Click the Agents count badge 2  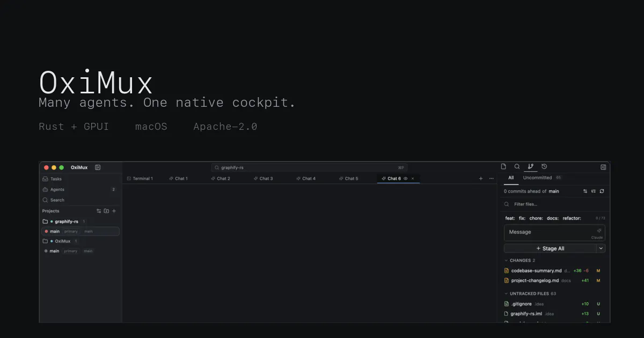point(113,189)
